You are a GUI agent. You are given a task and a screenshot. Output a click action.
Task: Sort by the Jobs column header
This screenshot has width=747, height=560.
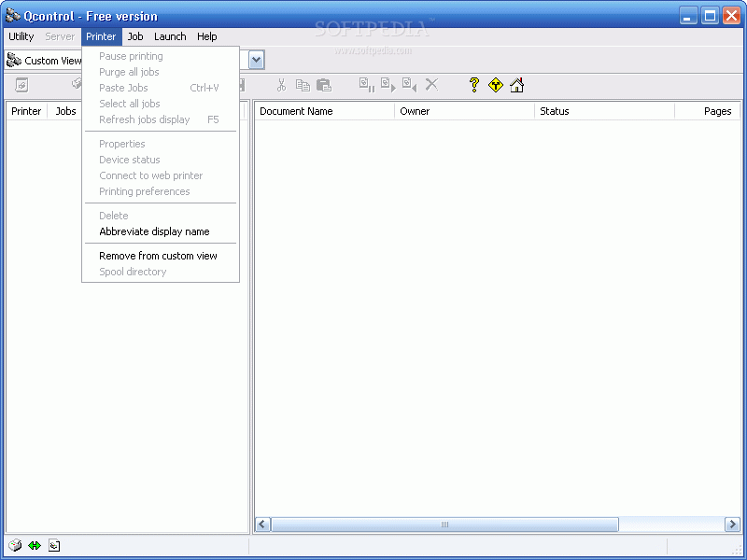[65, 111]
